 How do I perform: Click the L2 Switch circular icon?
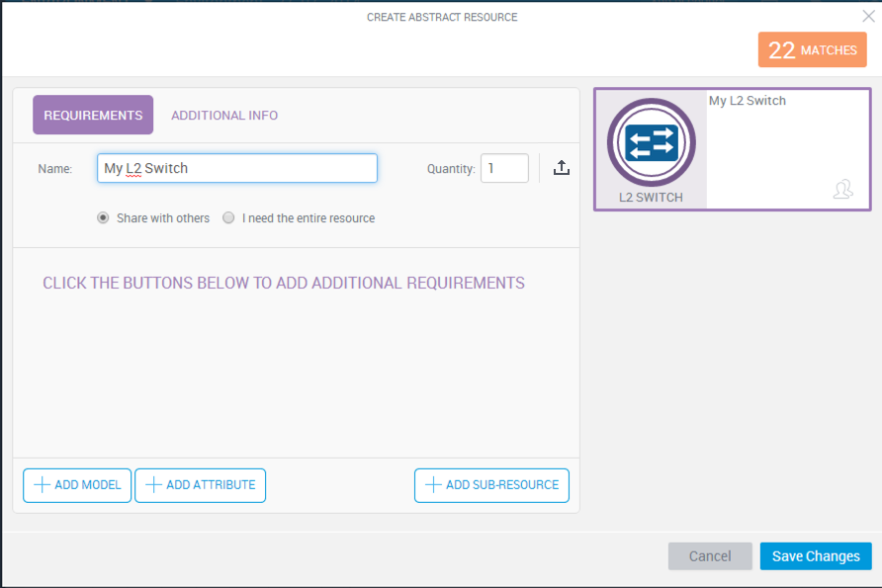(651, 143)
